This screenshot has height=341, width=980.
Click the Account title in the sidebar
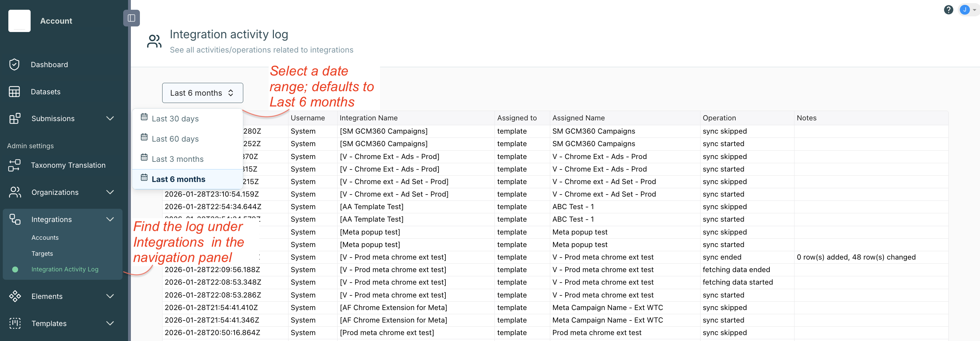(x=56, y=21)
